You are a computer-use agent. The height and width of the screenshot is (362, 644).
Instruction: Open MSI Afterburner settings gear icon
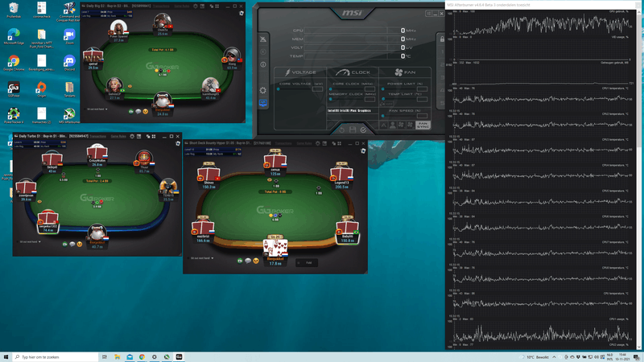263,90
